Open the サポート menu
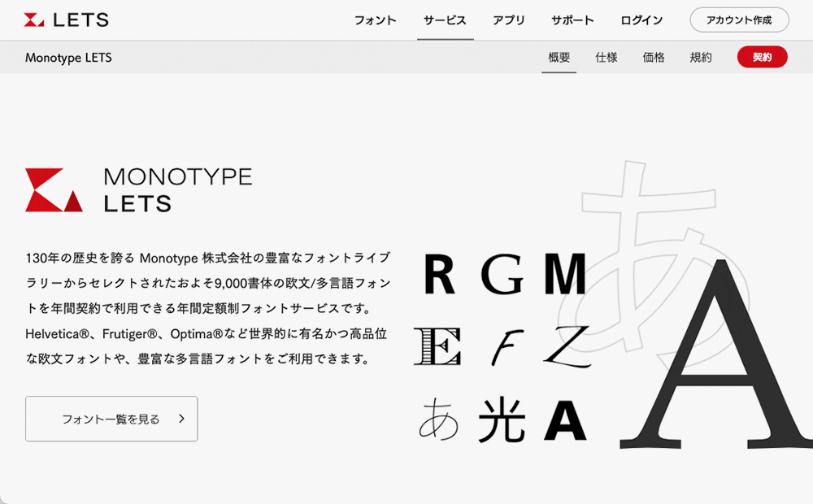This screenshot has width=813, height=504. point(572,20)
